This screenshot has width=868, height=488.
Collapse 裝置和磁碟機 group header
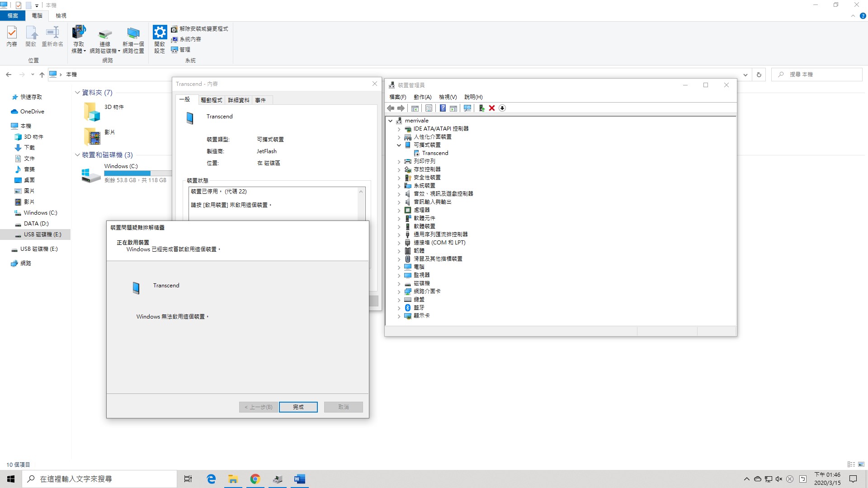(x=77, y=155)
